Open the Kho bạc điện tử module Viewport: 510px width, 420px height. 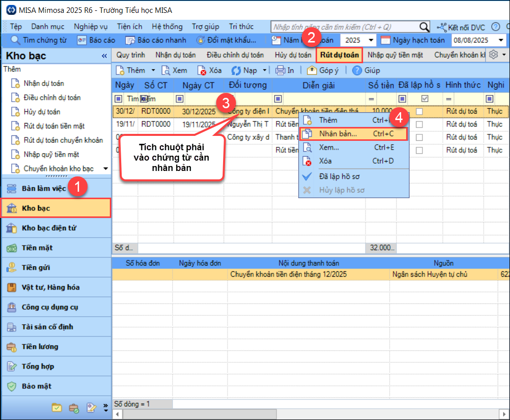(x=56, y=228)
